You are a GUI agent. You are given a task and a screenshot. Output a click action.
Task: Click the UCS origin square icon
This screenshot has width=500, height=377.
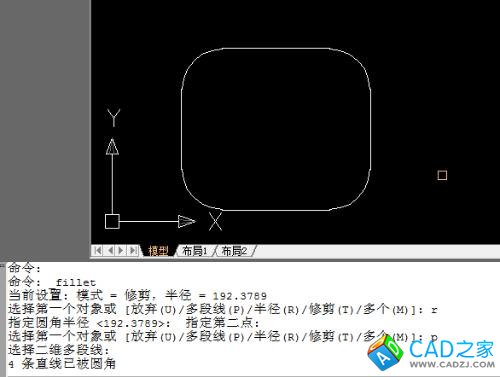pos(112,221)
